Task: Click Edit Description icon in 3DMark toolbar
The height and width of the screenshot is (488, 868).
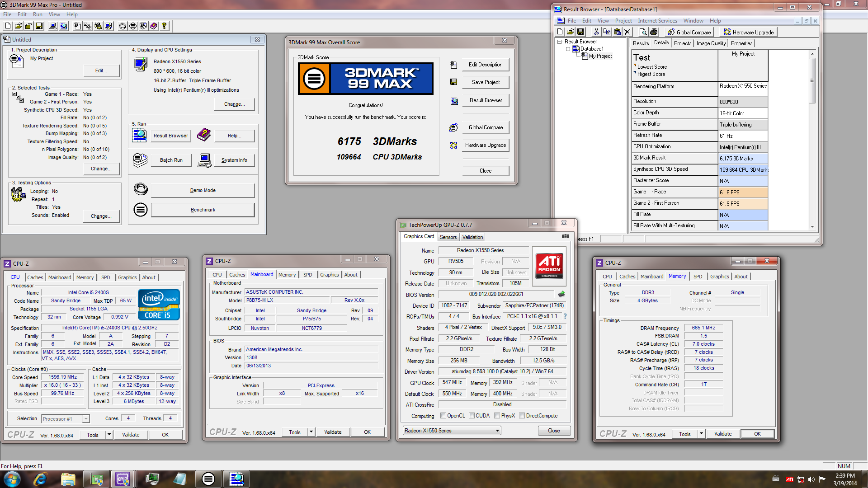Action: tap(77, 26)
